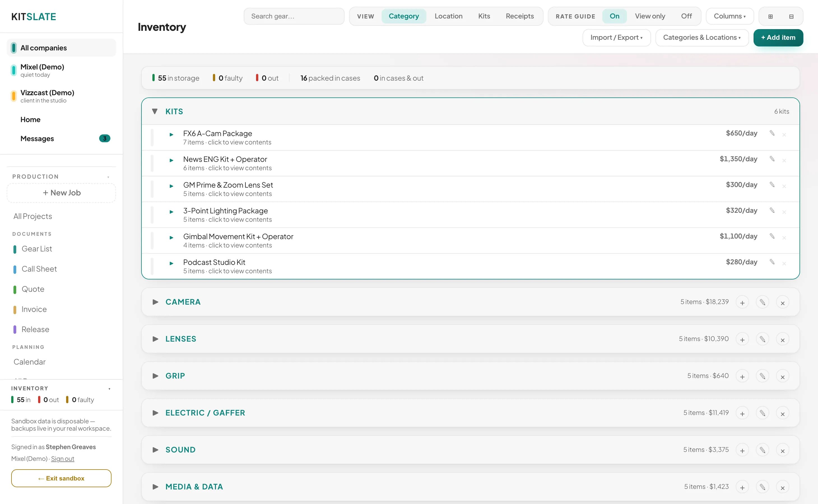Screen dimensions: 818x504
Task: Remove the Podcast Studio Kit
Action: pyautogui.click(x=784, y=263)
